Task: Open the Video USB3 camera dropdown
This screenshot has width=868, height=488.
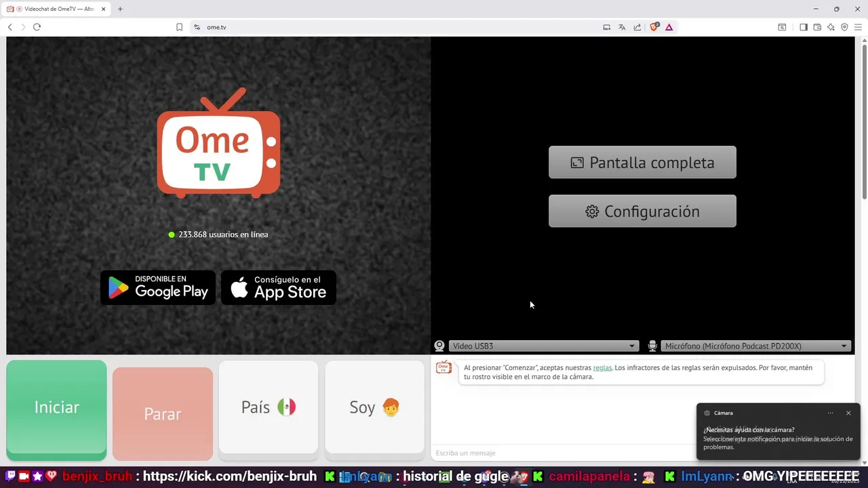Action: pyautogui.click(x=544, y=346)
